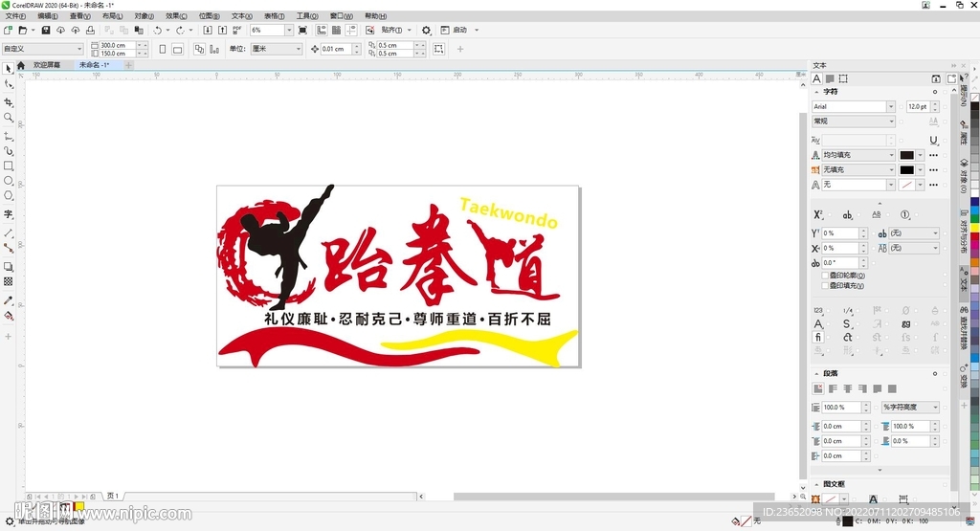This screenshot has width=980, height=531.
Task: Select the Transparency checkerboard tool
Action: tap(8, 281)
